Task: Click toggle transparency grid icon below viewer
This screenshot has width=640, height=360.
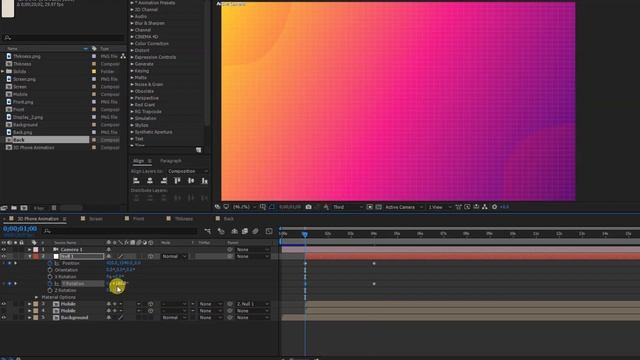Action: click(378, 207)
